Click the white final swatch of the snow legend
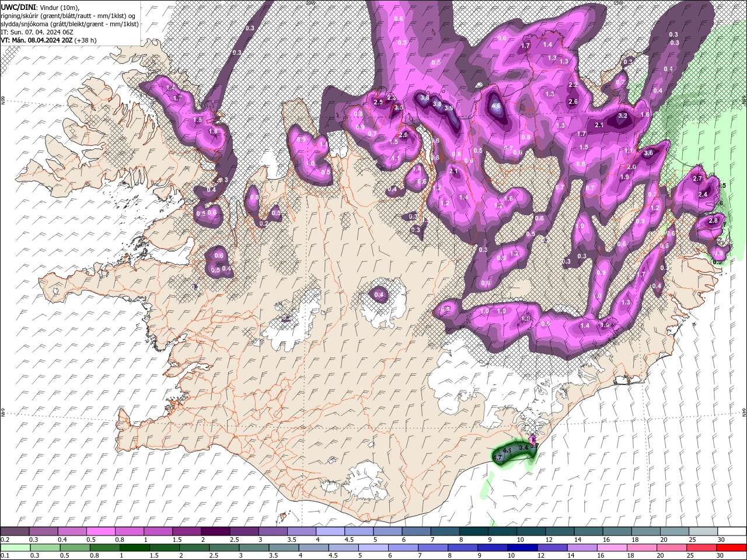Viewport: 747px width, 560px height. pos(731,531)
